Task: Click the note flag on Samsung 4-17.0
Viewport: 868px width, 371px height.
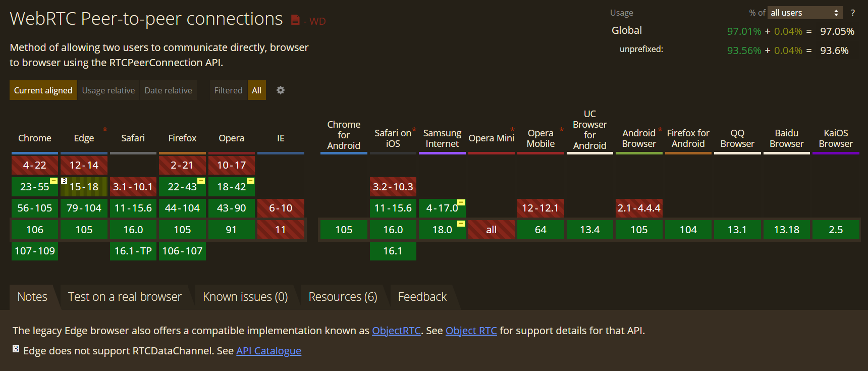Action: 461,202
